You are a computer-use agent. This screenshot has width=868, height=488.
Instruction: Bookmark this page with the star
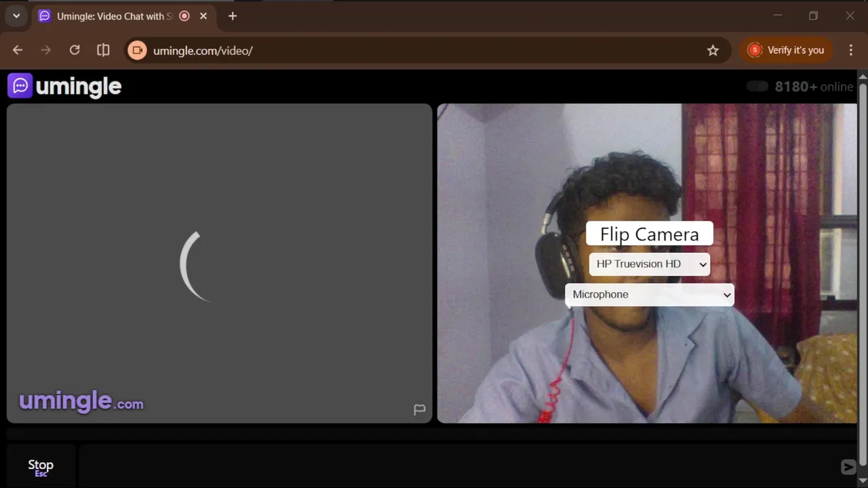click(x=713, y=50)
